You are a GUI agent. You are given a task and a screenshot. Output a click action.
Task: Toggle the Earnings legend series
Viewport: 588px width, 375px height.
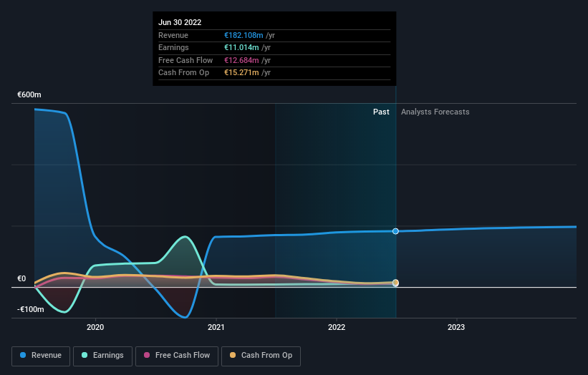point(102,356)
